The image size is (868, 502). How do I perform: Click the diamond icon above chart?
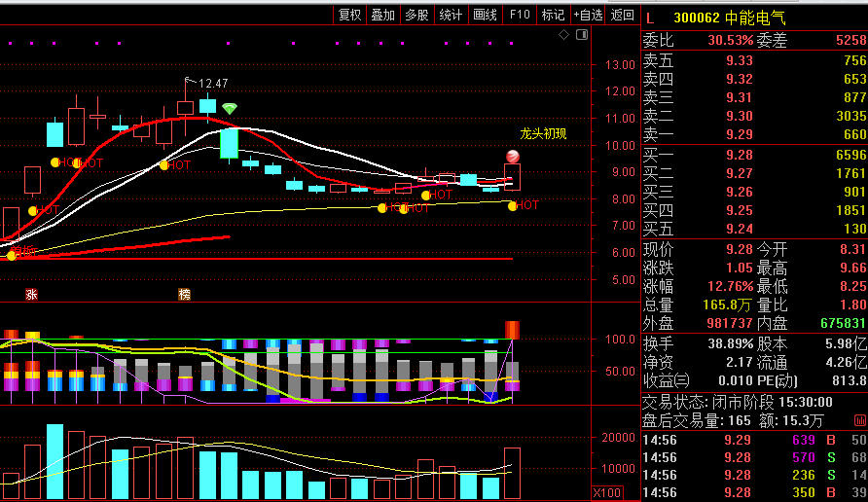tap(563, 35)
